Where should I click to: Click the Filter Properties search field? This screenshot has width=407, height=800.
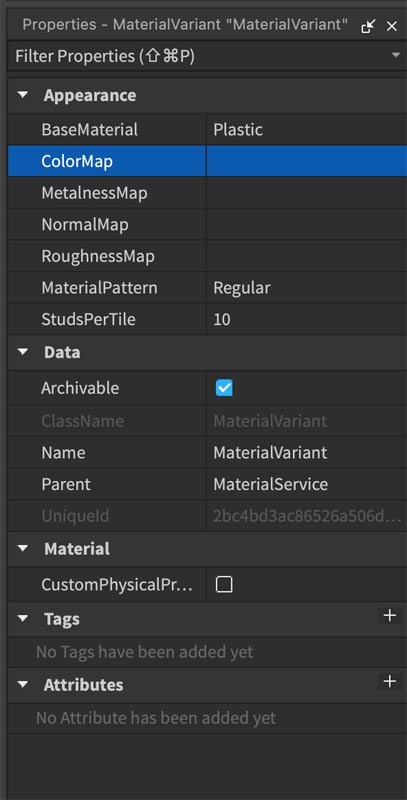pos(199,56)
